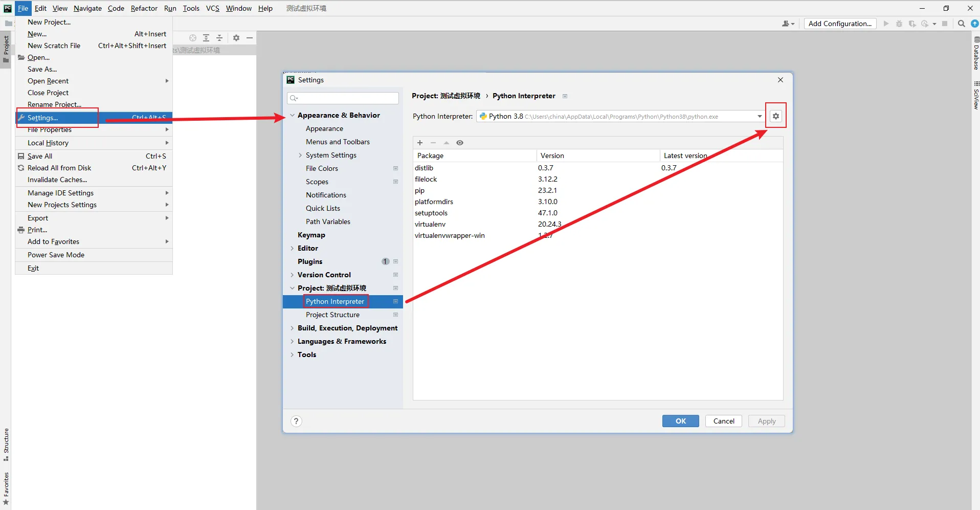
Task: Open Manage IDE Settings submenu
Action: 94,193
